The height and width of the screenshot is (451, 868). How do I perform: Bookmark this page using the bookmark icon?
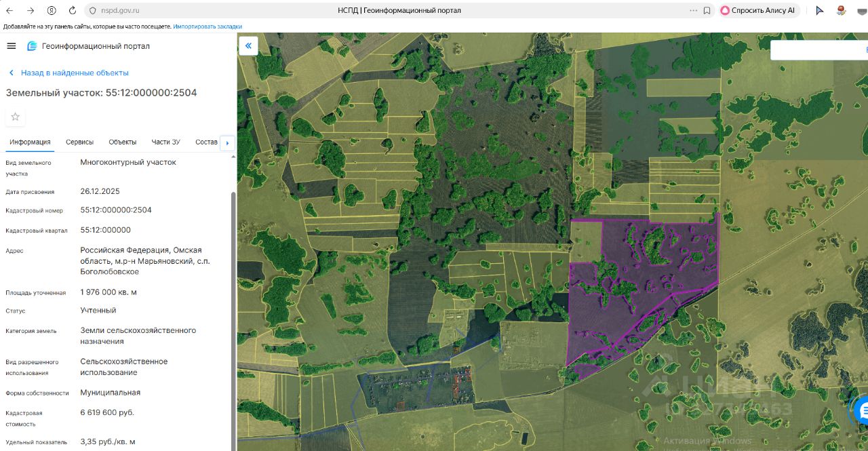click(x=707, y=11)
